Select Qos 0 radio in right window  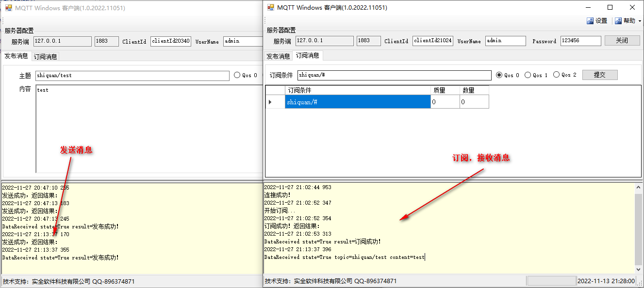(499, 75)
